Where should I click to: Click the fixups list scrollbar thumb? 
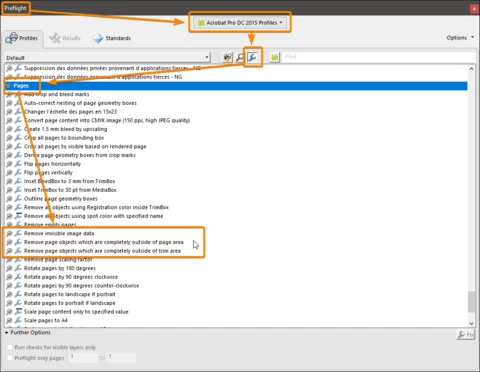(471, 302)
